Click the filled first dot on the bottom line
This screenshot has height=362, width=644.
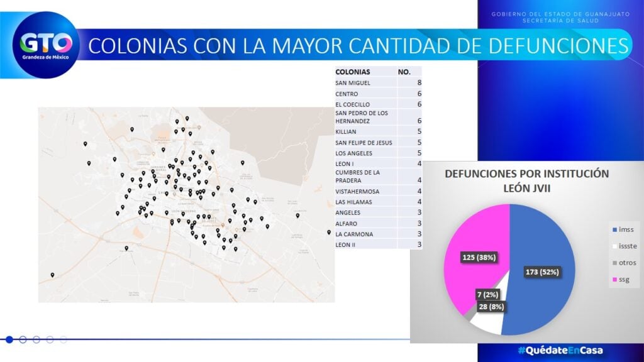click(9, 339)
